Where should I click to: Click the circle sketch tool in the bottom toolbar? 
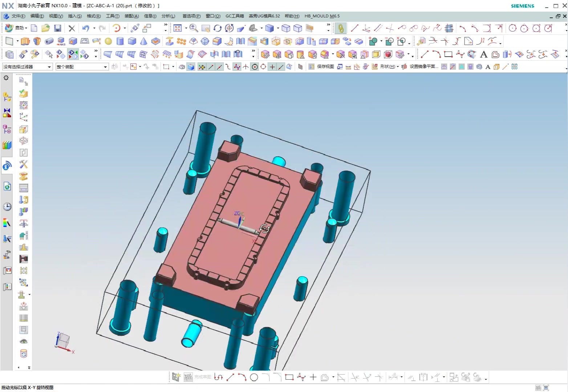[x=254, y=377]
